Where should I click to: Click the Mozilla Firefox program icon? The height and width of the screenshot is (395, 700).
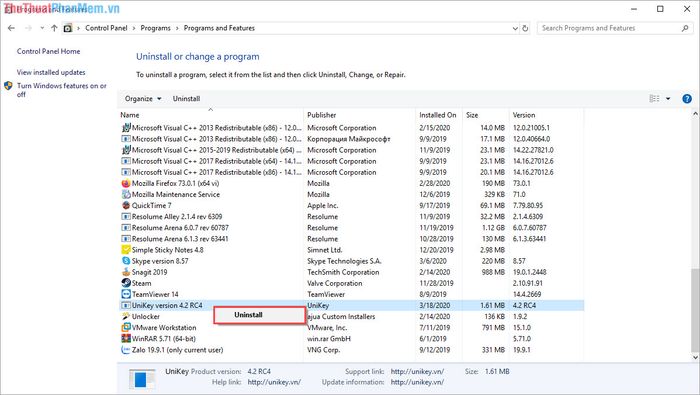126,183
